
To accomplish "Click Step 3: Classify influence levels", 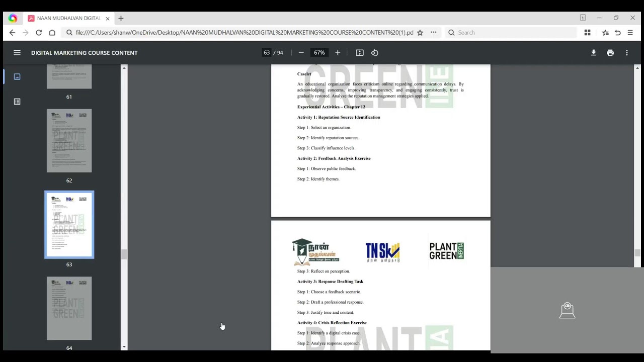I will tap(326, 148).
